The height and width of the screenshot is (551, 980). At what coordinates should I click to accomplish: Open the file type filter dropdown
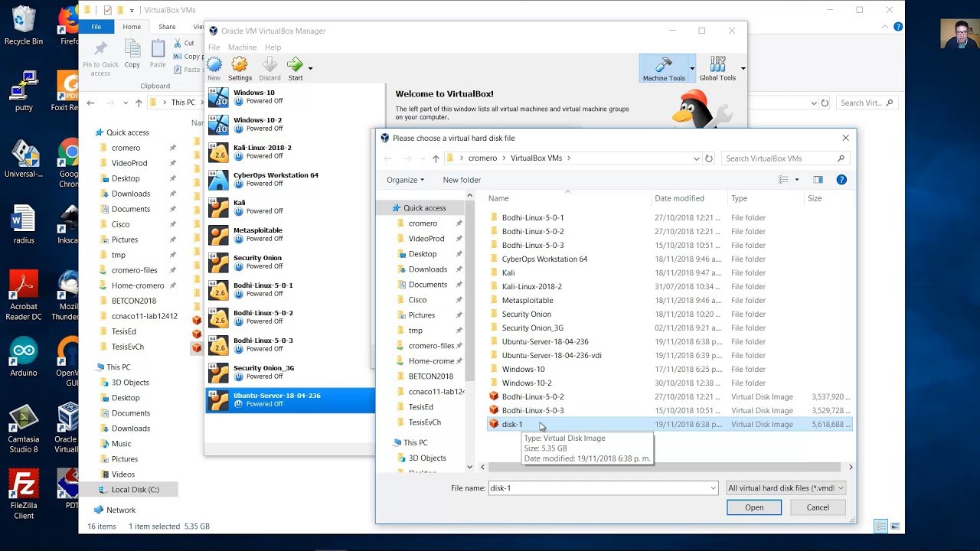(x=786, y=487)
